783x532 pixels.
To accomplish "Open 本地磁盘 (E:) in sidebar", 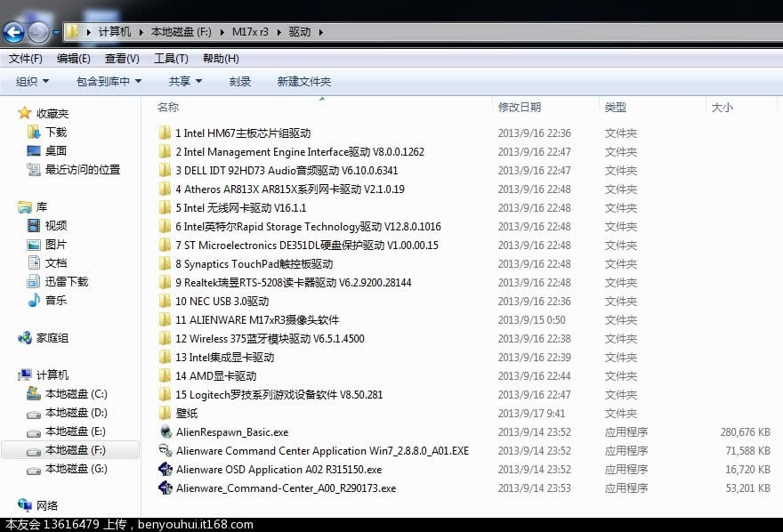I will [x=67, y=431].
